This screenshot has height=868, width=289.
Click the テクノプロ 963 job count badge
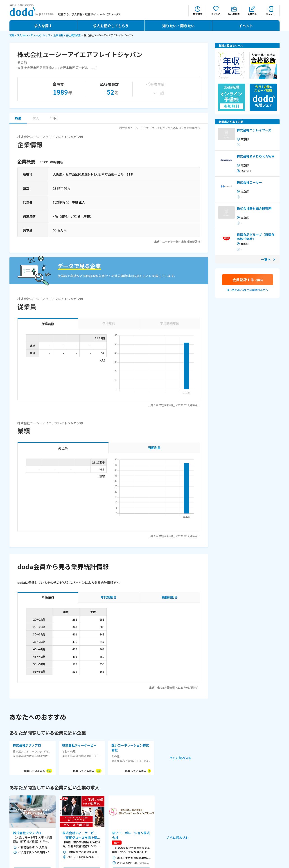[49, 771]
